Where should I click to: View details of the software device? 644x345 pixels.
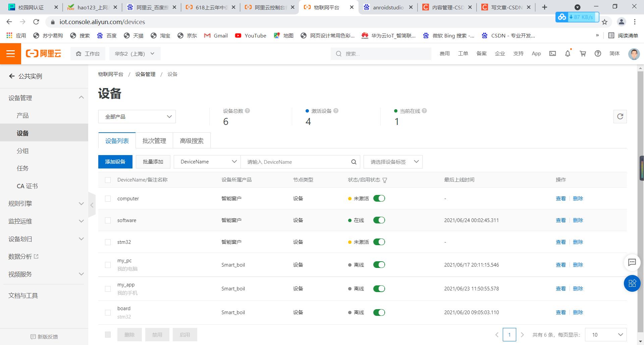(x=560, y=220)
